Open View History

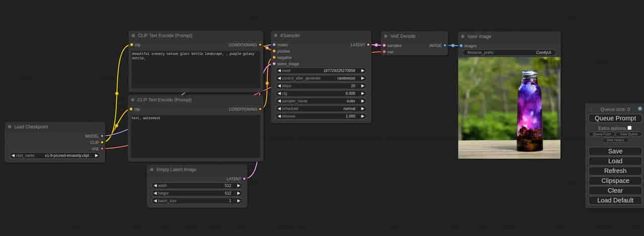615,140
